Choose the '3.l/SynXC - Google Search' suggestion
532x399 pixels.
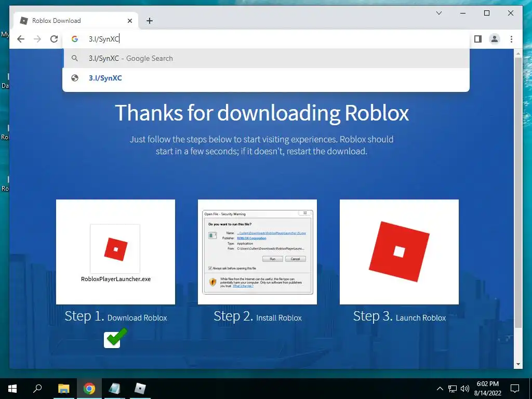click(267, 58)
